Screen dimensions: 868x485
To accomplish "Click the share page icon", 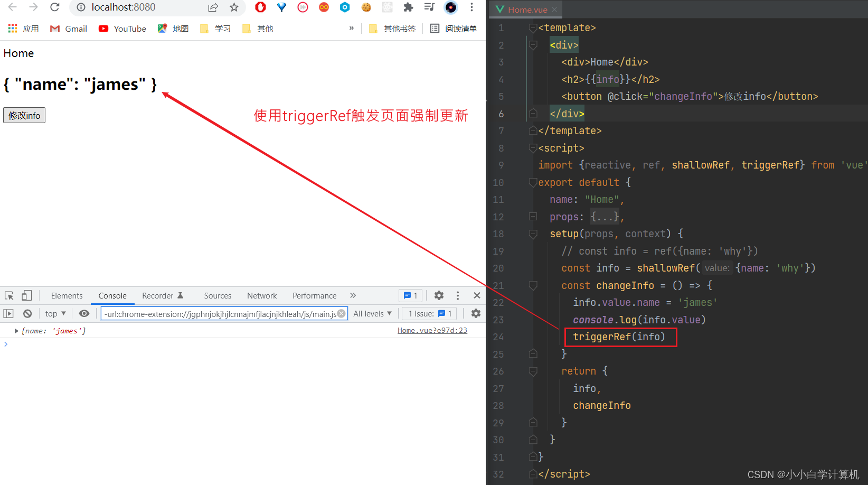I will click(x=213, y=7).
